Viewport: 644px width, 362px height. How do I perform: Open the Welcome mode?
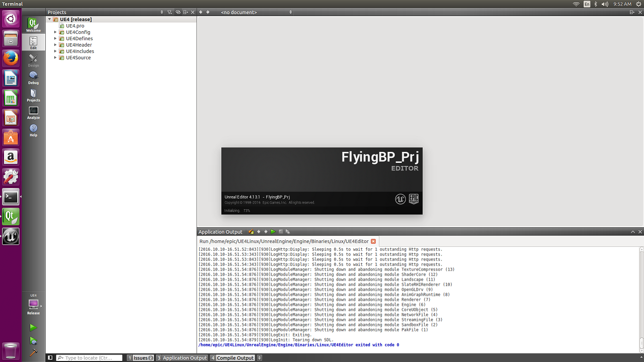pyautogui.click(x=33, y=25)
